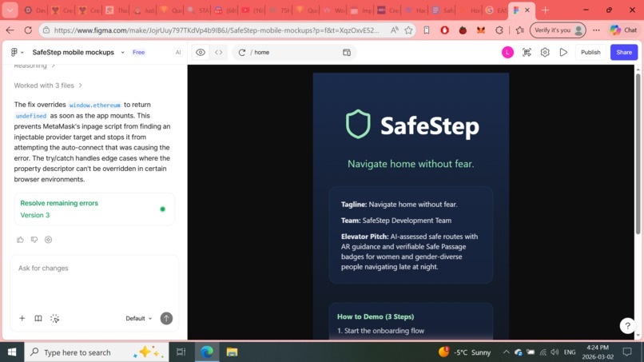Open the Default model dropdown
The width and height of the screenshot is (644, 362).
coord(138,318)
